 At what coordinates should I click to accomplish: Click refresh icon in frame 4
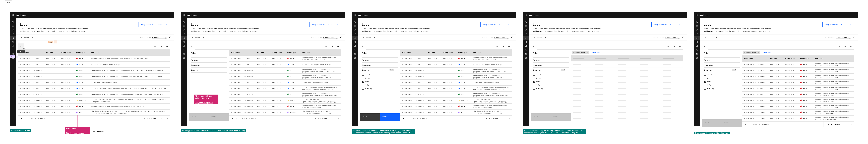click(683, 38)
